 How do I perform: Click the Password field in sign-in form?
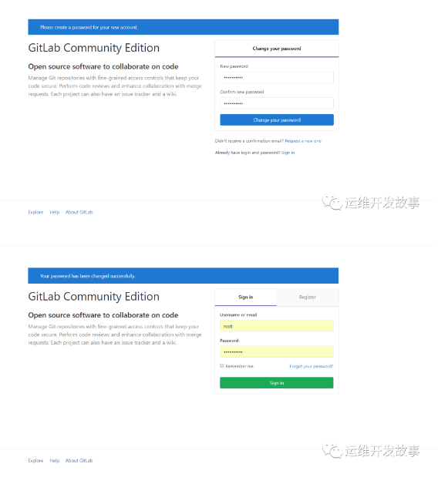pos(277,352)
